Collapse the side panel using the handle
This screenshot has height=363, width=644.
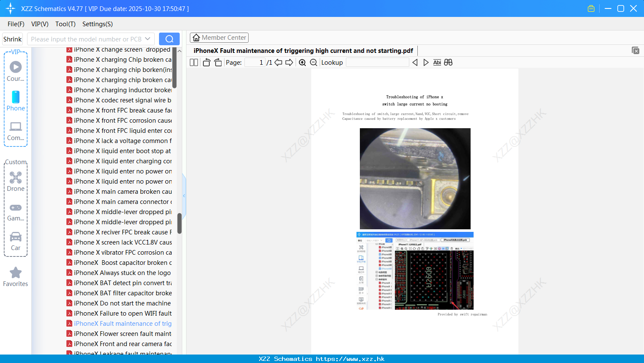184,195
